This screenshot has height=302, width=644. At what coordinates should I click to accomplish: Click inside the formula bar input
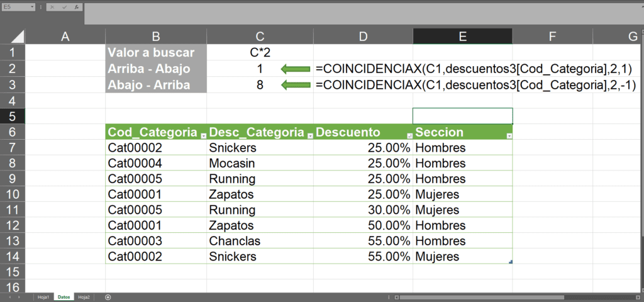pos(364,14)
